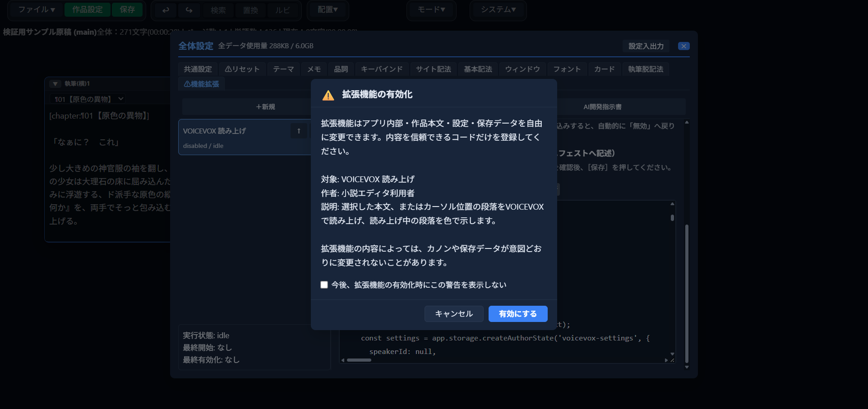Viewport: 868px width, 409px height.
Task: Open the システム dropdown menu
Action: 498,10
